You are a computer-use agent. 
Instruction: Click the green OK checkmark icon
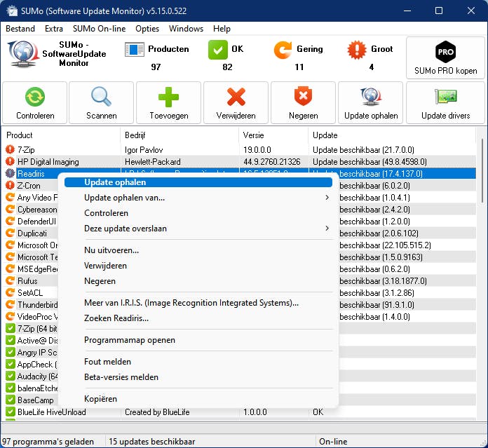tap(218, 50)
